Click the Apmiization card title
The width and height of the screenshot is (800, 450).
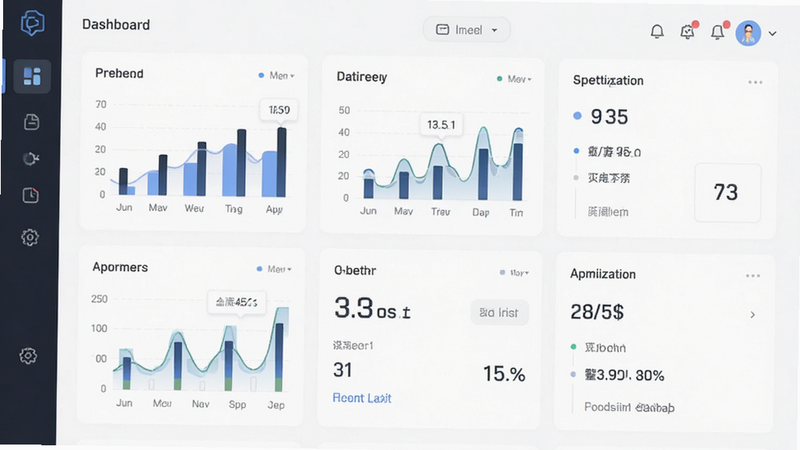click(x=603, y=274)
